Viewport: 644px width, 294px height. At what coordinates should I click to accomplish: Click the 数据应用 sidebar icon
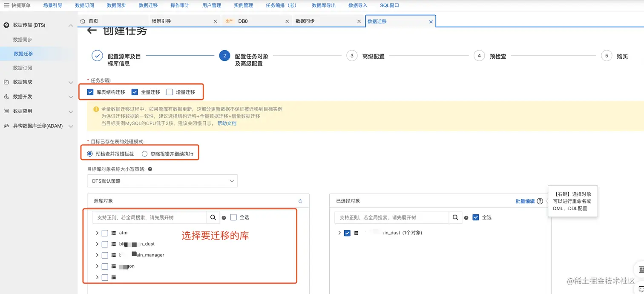click(6, 111)
